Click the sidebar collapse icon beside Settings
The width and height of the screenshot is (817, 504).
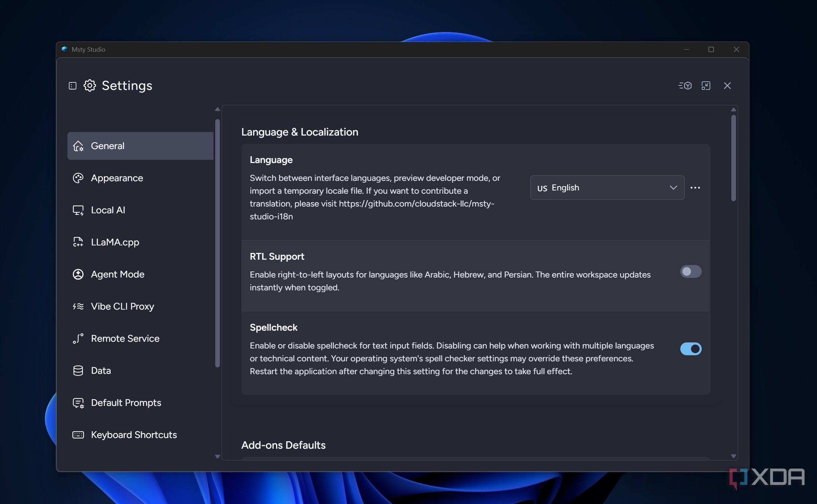tap(72, 86)
